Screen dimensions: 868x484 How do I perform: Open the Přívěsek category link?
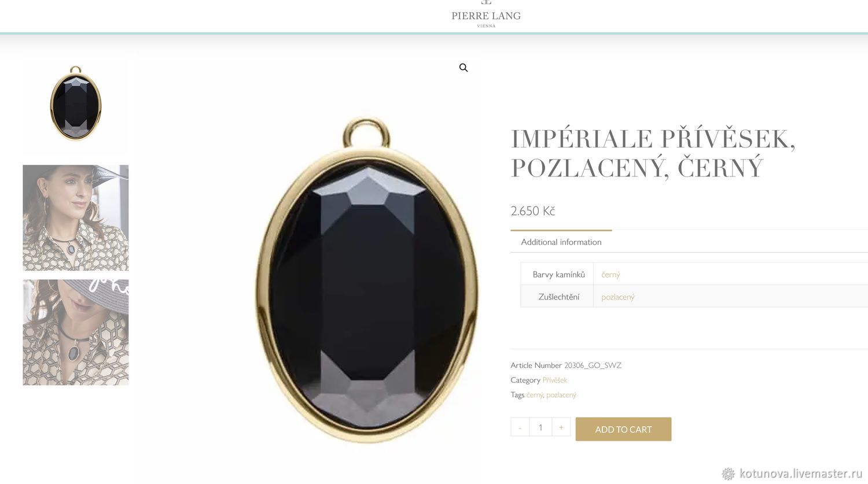point(555,380)
